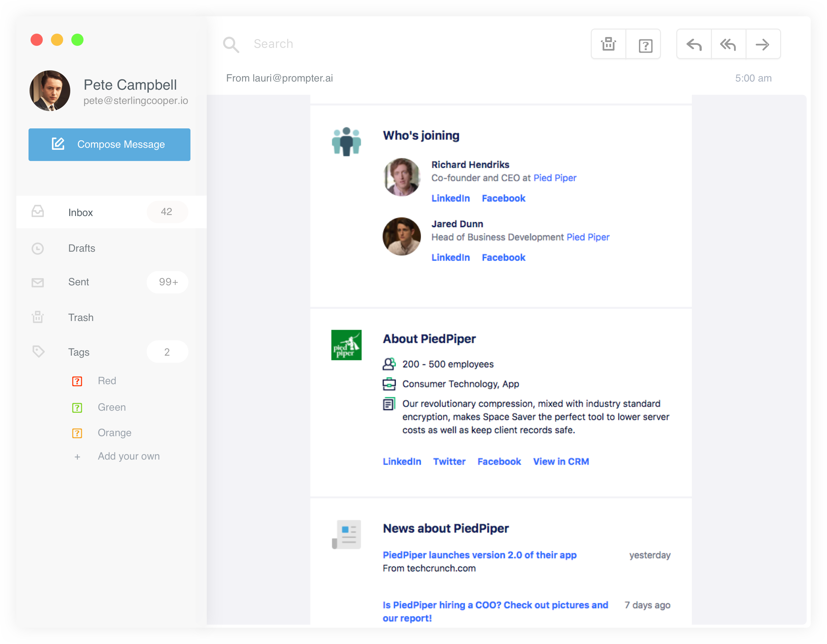Add your own tag with plus

tap(77, 457)
